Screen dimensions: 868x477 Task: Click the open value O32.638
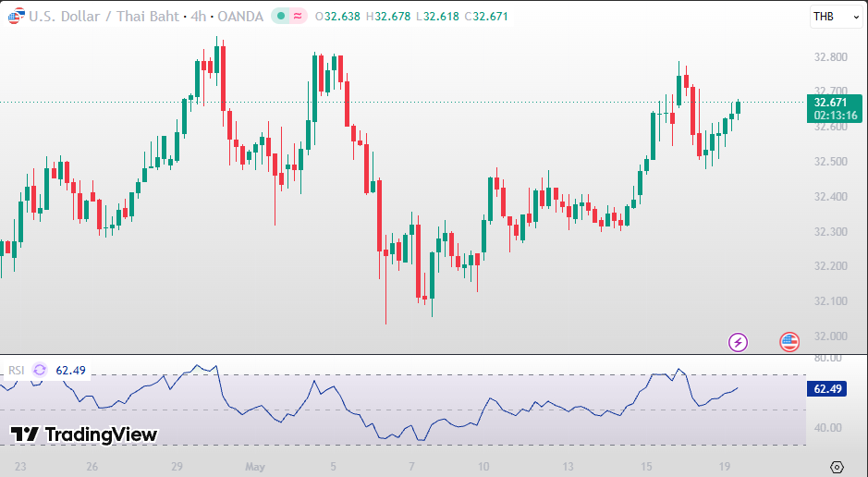pyautogui.click(x=337, y=17)
